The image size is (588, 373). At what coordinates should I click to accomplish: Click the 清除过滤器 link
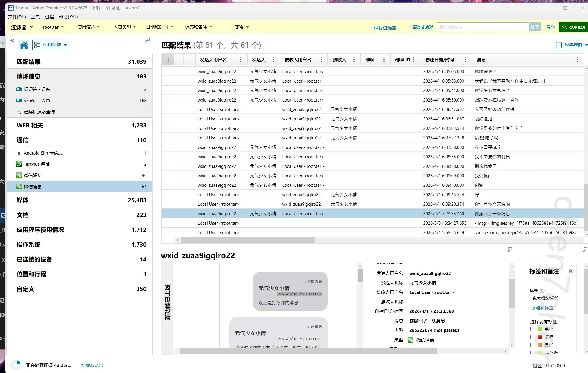pos(422,27)
